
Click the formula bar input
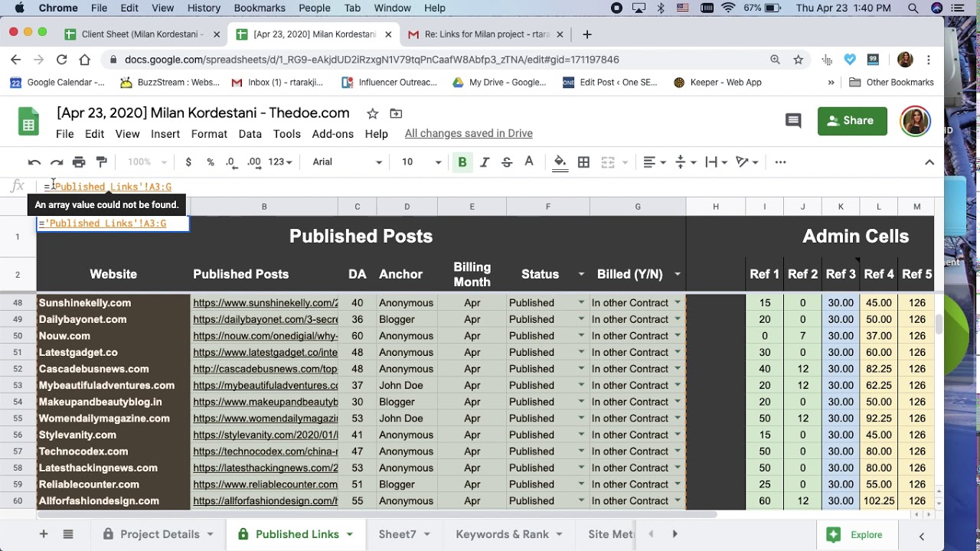[490, 186]
